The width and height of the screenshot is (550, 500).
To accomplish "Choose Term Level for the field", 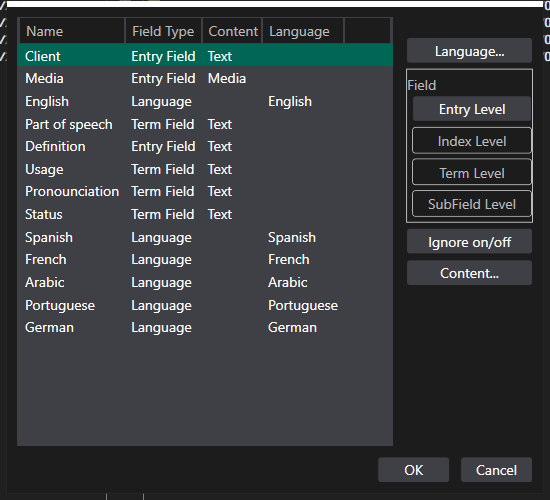I will 472,172.
